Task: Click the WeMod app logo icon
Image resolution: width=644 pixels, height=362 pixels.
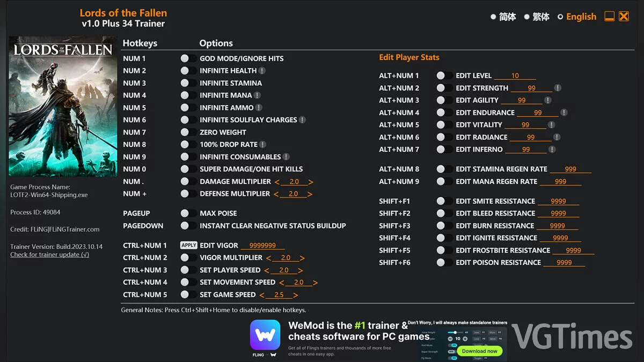Action: coord(265,335)
